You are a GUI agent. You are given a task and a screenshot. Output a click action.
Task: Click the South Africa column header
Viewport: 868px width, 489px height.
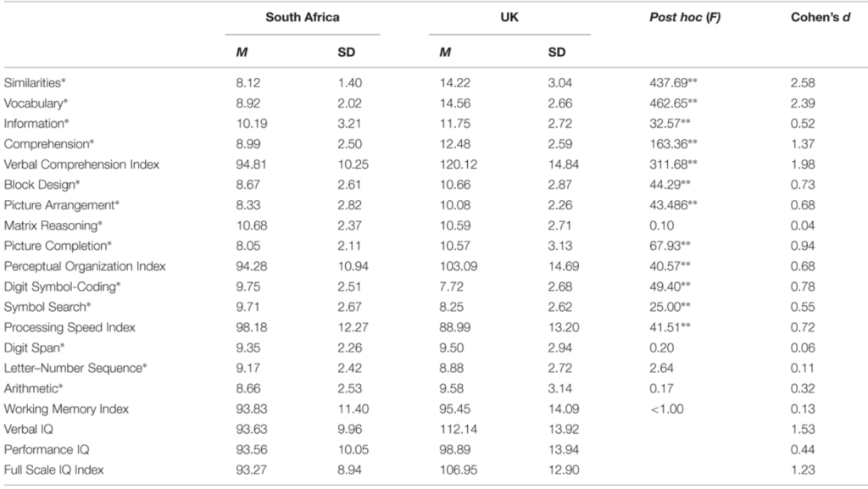coord(303,17)
